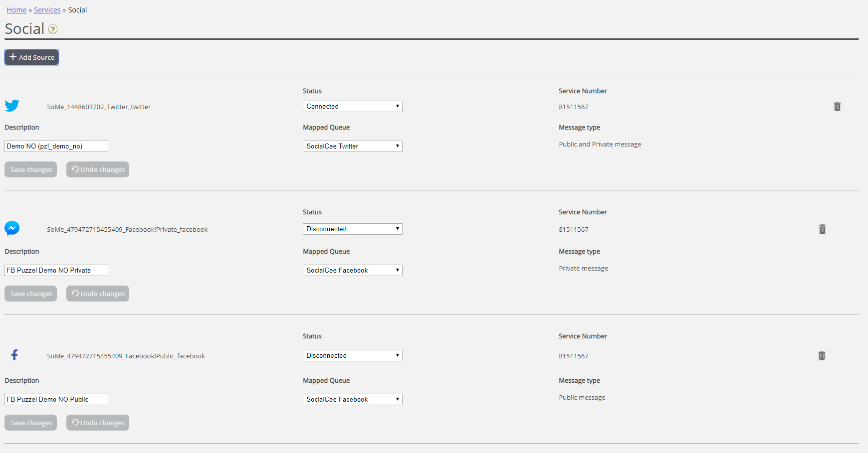Viewport: 868px width, 453px height.
Task: Click the Facebook 'f' icon
Action: point(14,355)
